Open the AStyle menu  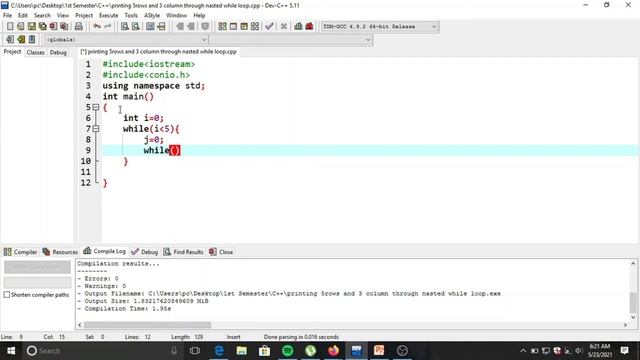pyautogui.click(x=152, y=15)
